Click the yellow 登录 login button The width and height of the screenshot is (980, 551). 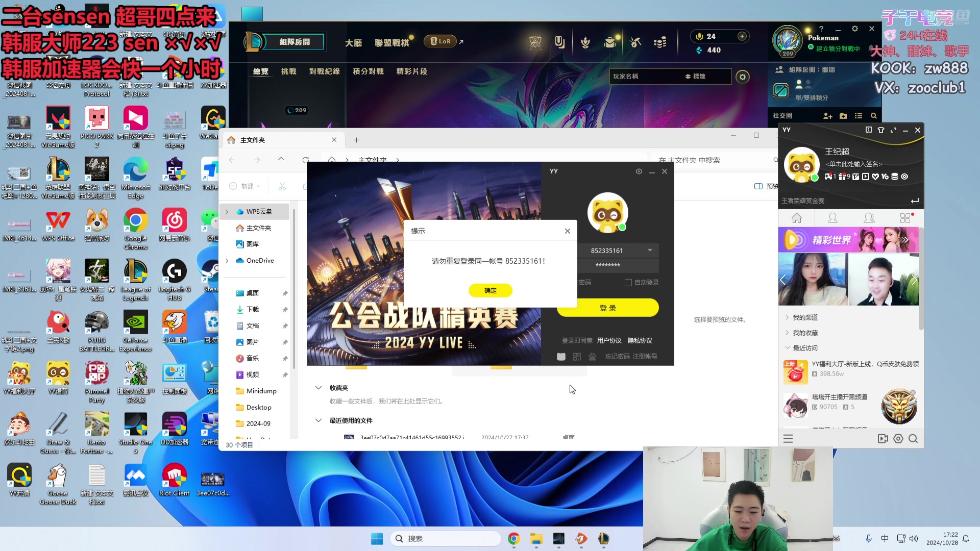[x=607, y=308]
